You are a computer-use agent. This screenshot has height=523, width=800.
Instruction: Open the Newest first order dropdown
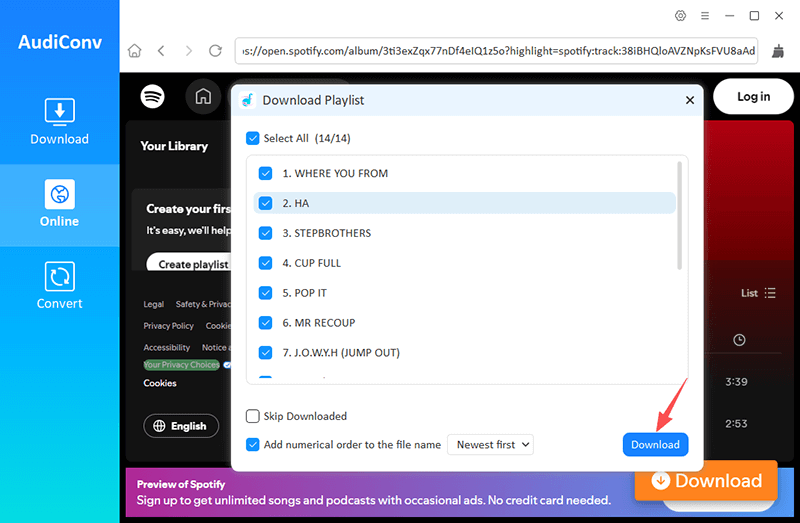click(x=490, y=444)
